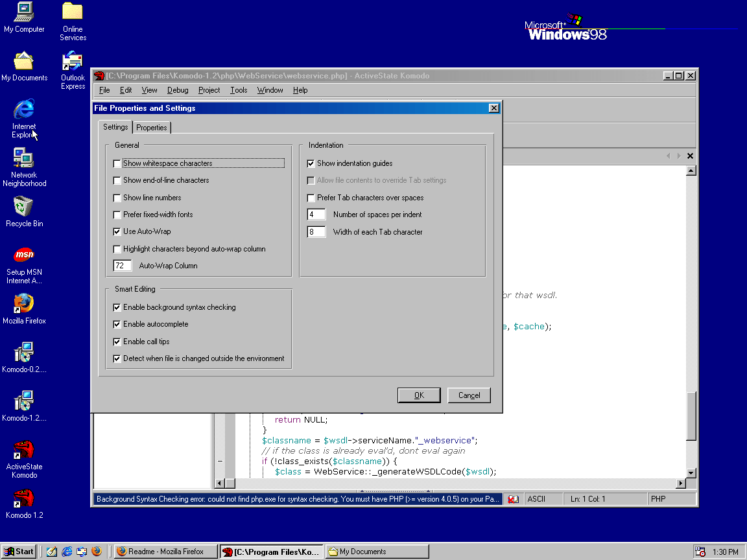Viewport: 747px width, 560px height.
Task: Click the Show Desktop quick launch icon
Action: [x=52, y=552]
